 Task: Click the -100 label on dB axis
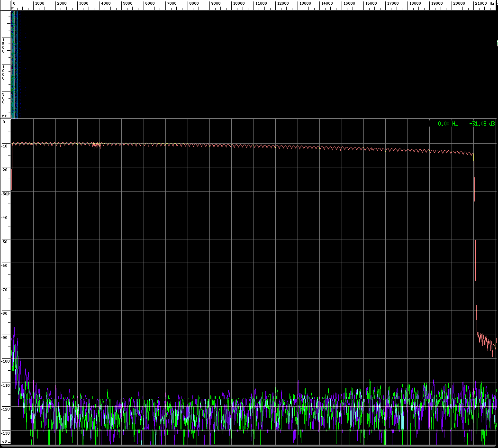click(5, 361)
